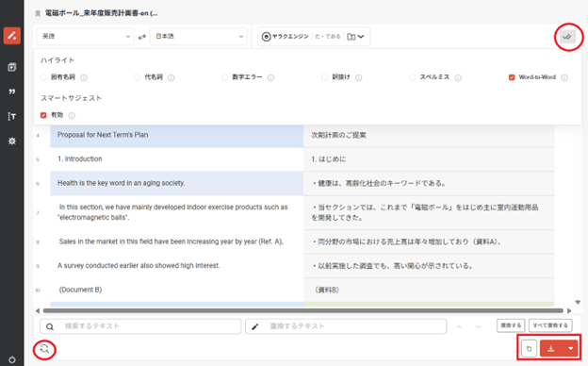
Task: Swap source and target languages arrows
Action: (x=141, y=37)
